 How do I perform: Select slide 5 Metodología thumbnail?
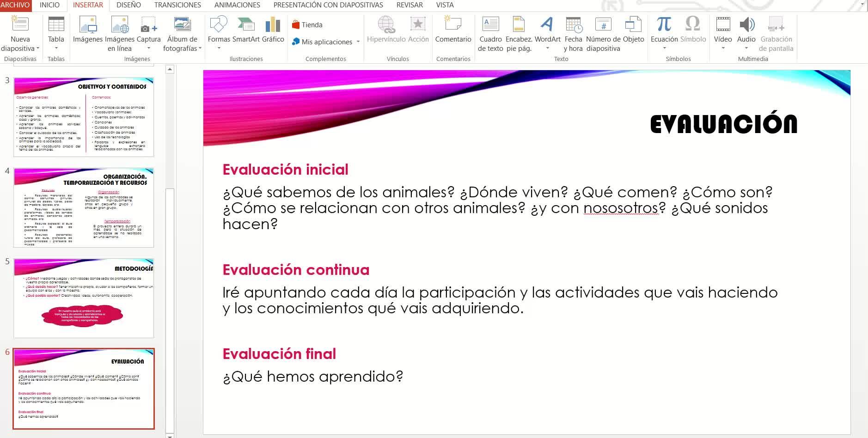84,298
